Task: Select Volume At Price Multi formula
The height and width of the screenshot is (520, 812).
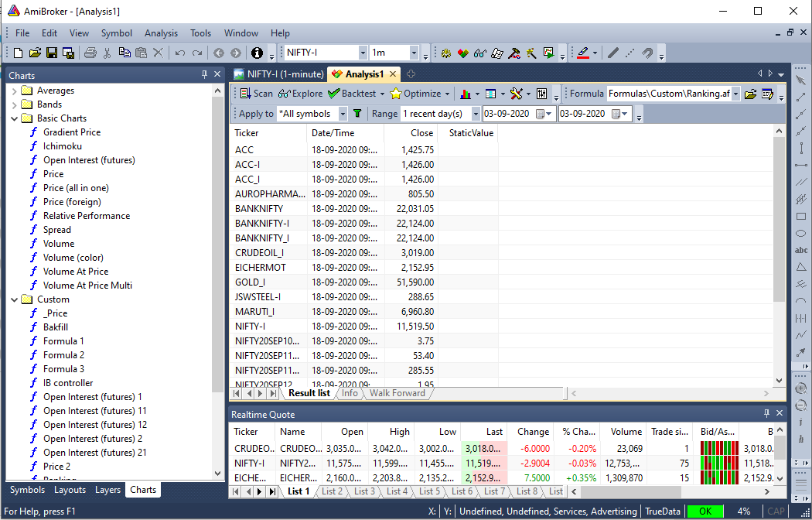Action: pos(87,286)
